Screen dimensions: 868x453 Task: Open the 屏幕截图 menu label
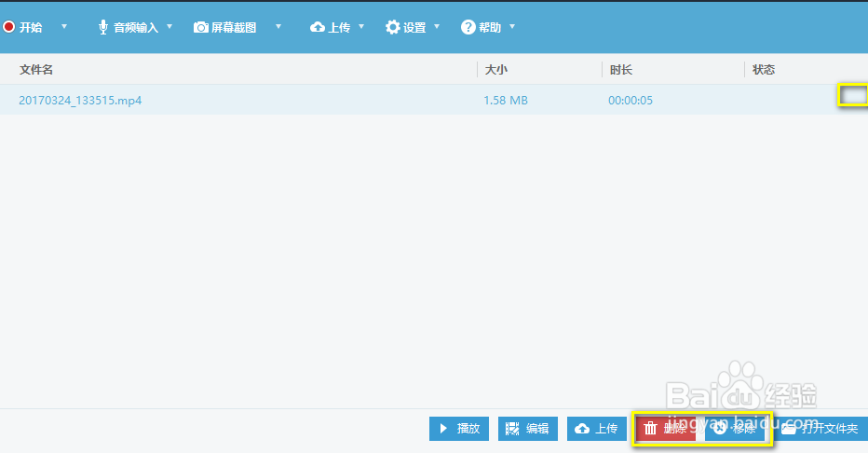click(234, 28)
